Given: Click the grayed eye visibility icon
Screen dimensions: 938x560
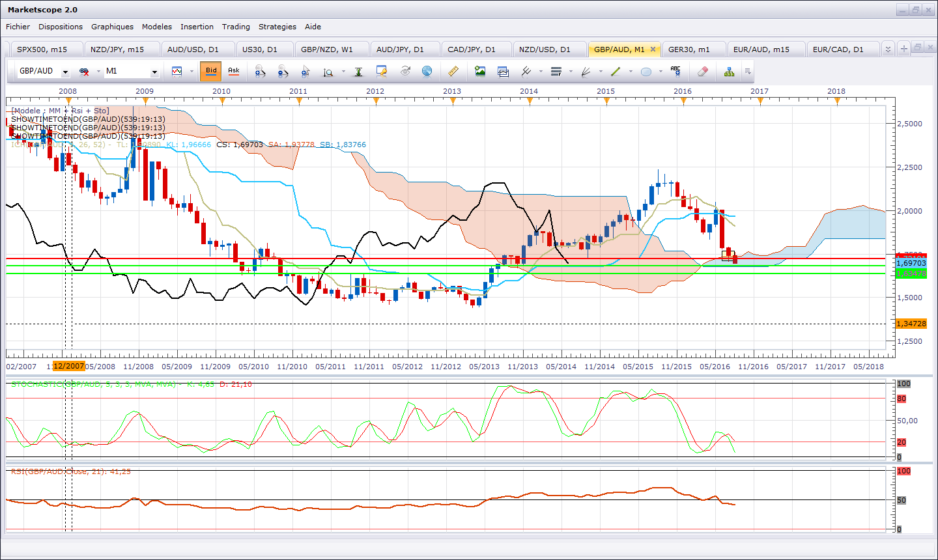Looking at the screenshot, I should [x=405, y=71].
